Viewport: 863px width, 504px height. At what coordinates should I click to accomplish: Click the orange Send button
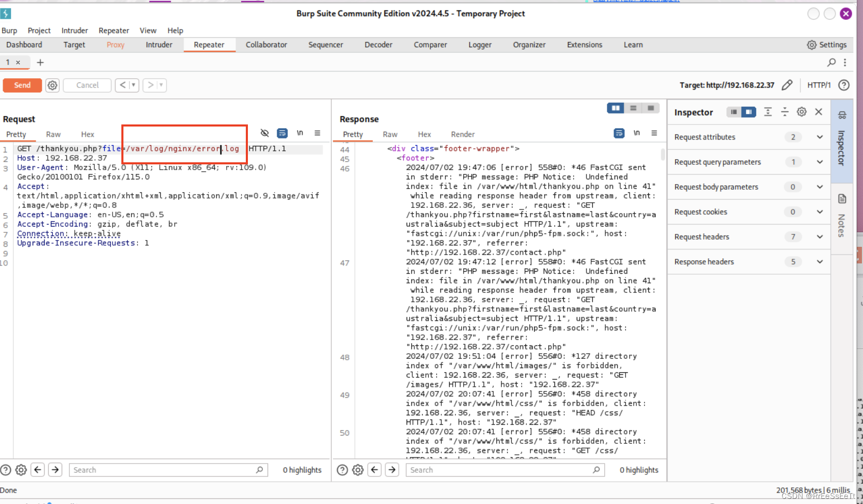pos(22,85)
